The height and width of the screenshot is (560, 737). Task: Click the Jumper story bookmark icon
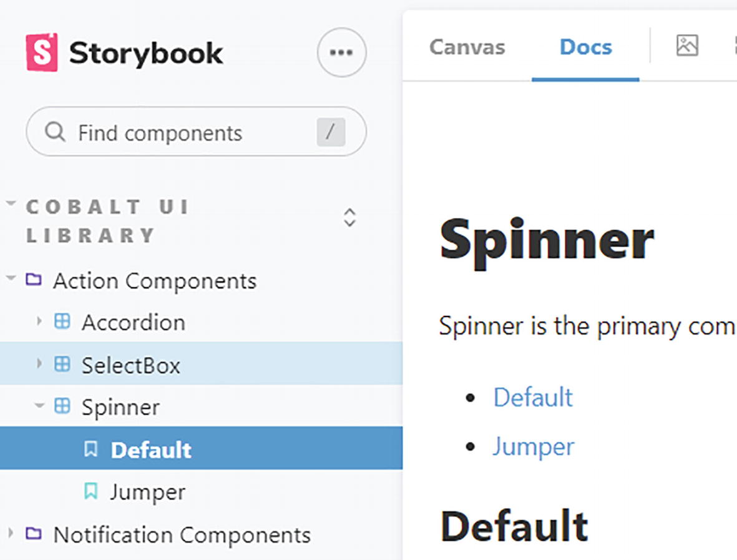91,491
